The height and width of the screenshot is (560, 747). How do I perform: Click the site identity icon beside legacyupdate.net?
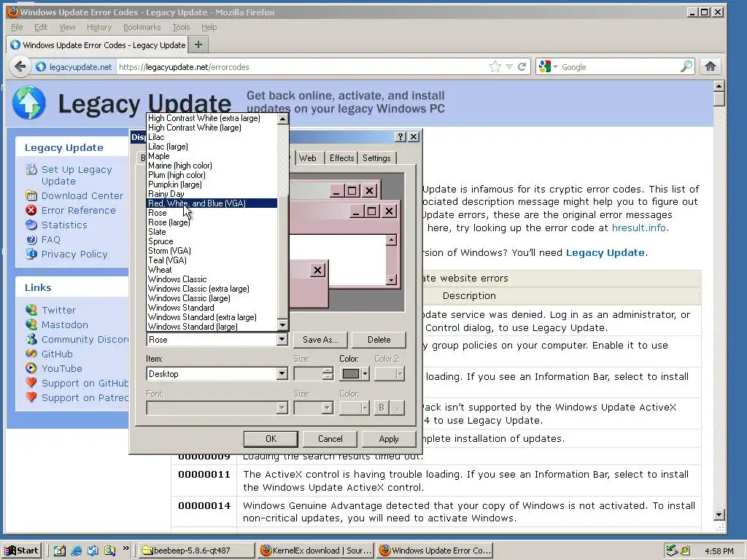point(41,66)
